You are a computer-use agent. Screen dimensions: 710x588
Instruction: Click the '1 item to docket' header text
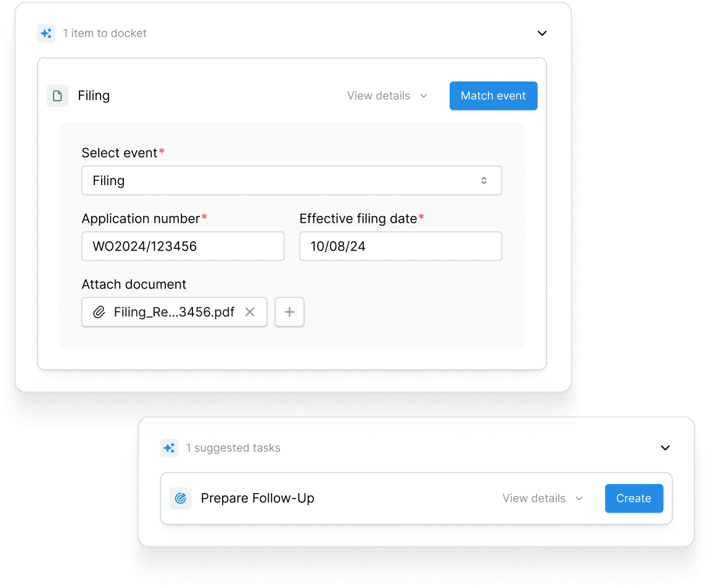tap(105, 33)
